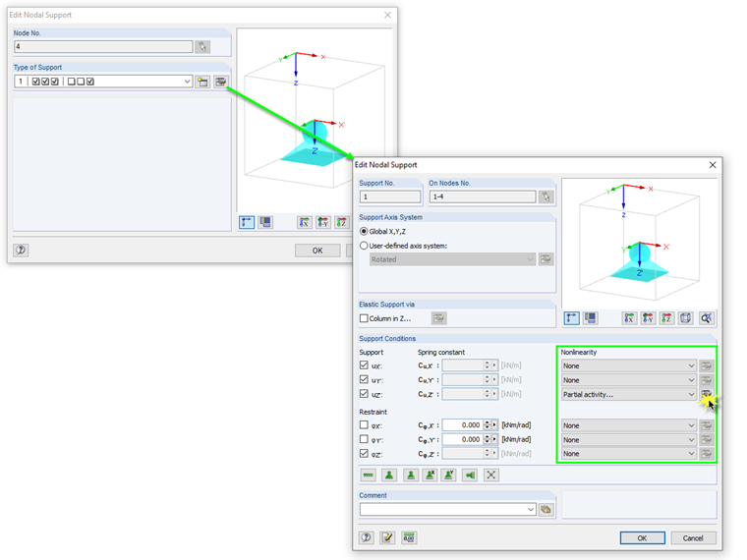The height and width of the screenshot is (560, 747).
Task: Edit user-defined axis system icon
Action: pos(546,259)
